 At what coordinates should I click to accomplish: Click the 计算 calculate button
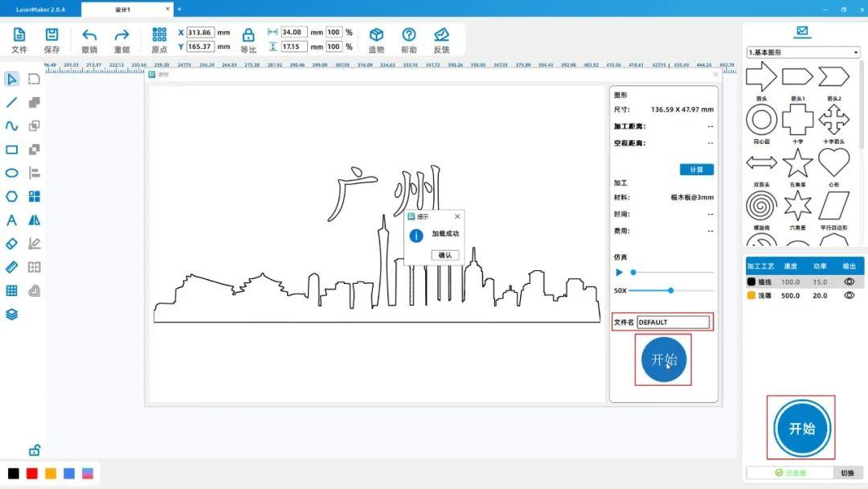[696, 170]
